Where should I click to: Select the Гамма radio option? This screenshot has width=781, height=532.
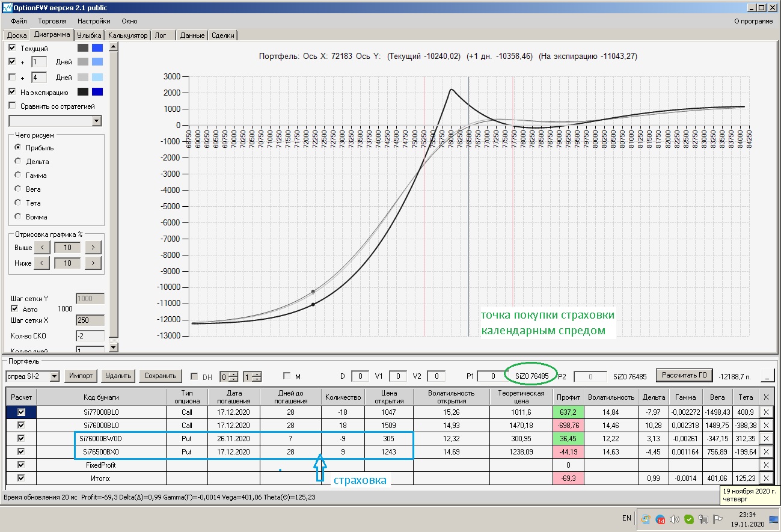pyautogui.click(x=18, y=175)
